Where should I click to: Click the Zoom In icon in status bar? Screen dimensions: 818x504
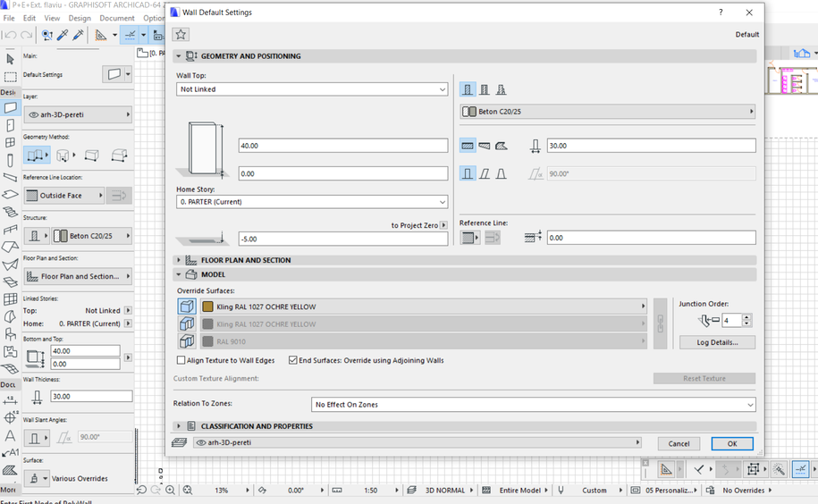coord(170,490)
